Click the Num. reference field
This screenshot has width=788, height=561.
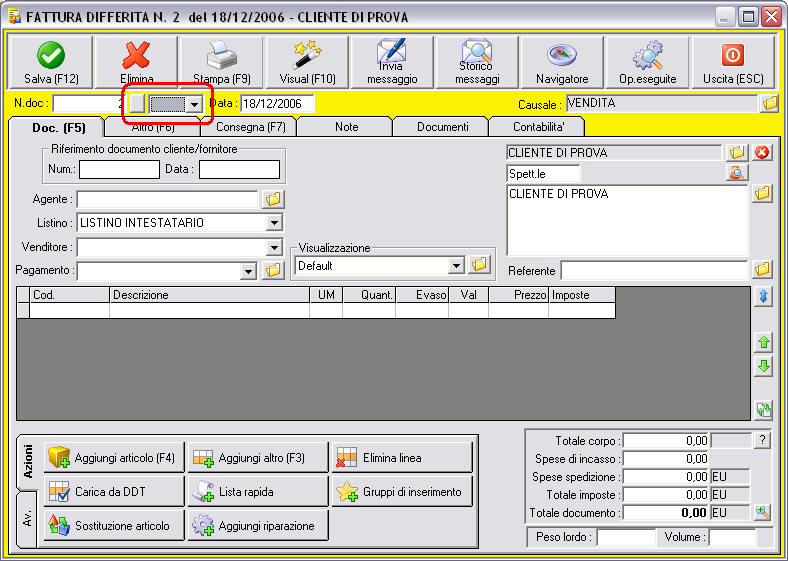tap(119, 169)
